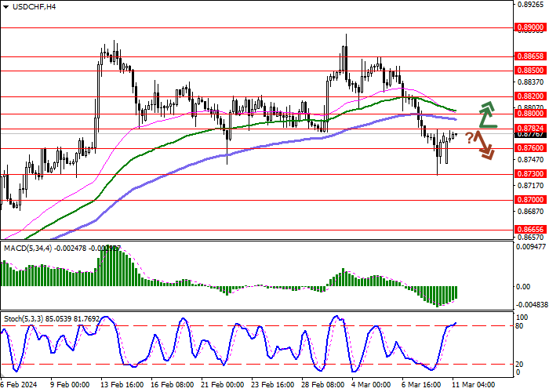Click the Stoch(5,3,3) indicator title

point(24,319)
